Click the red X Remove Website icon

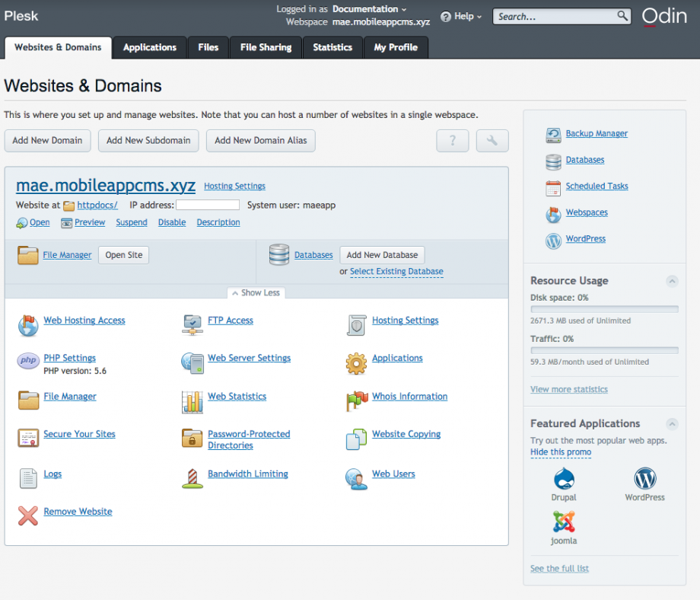click(x=28, y=515)
